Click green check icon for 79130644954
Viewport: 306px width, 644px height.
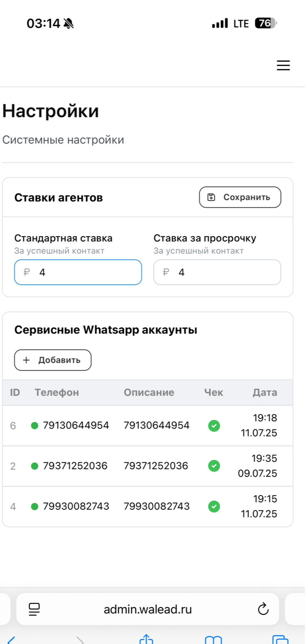point(214,426)
